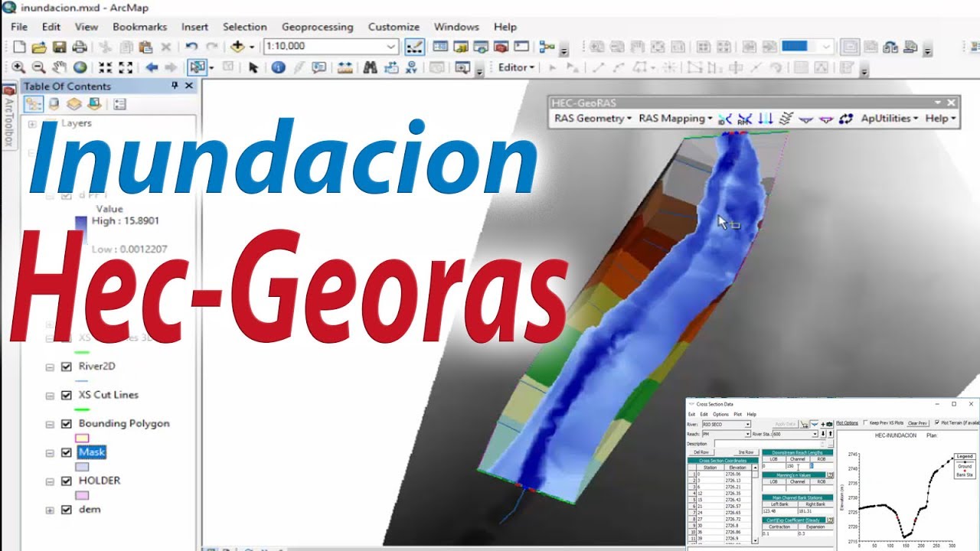
Task: Open the RAS Geometry dropdown menu
Action: (x=593, y=119)
